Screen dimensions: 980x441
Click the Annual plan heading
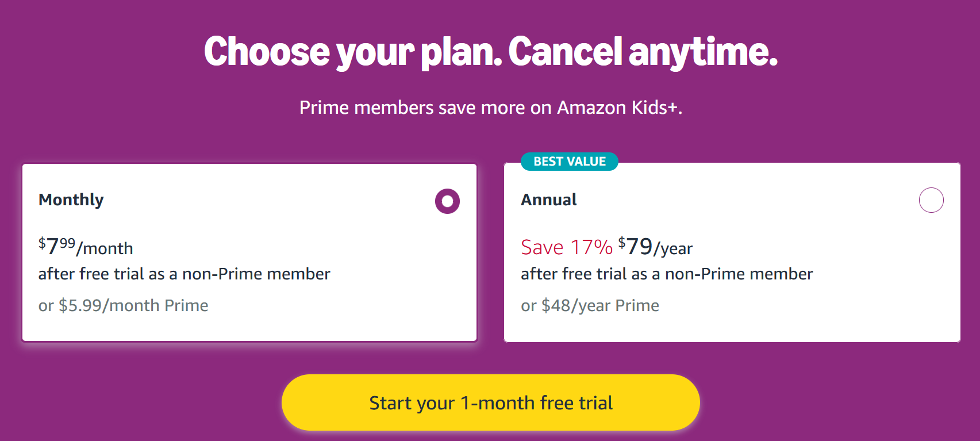tap(548, 200)
